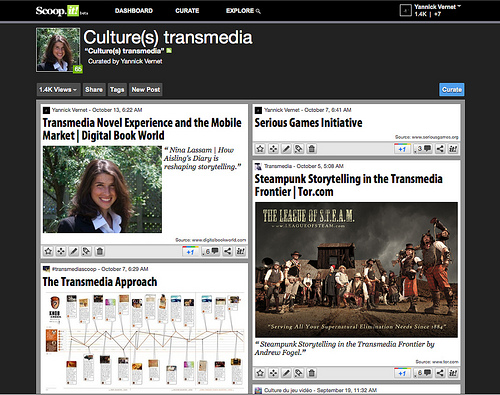Expand the 1.4K Views dropdown
Image resolution: width=500 pixels, height=395 pixels.
(x=58, y=89)
